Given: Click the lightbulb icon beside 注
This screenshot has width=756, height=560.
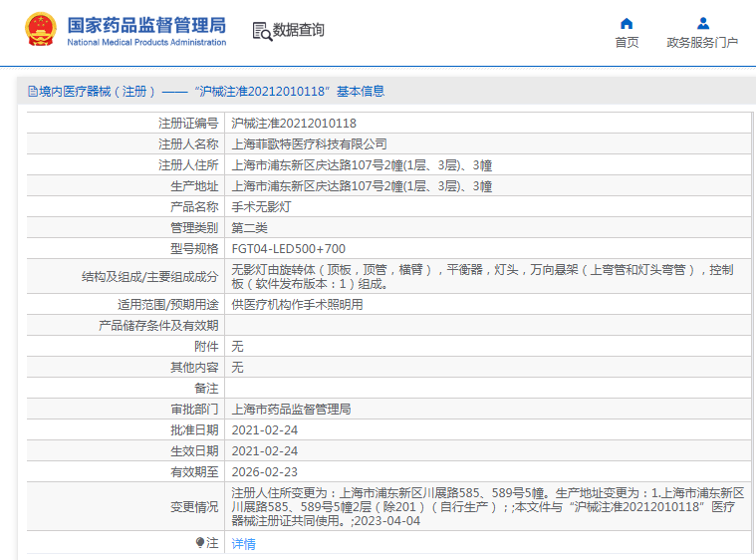Looking at the screenshot, I should (x=200, y=543).
